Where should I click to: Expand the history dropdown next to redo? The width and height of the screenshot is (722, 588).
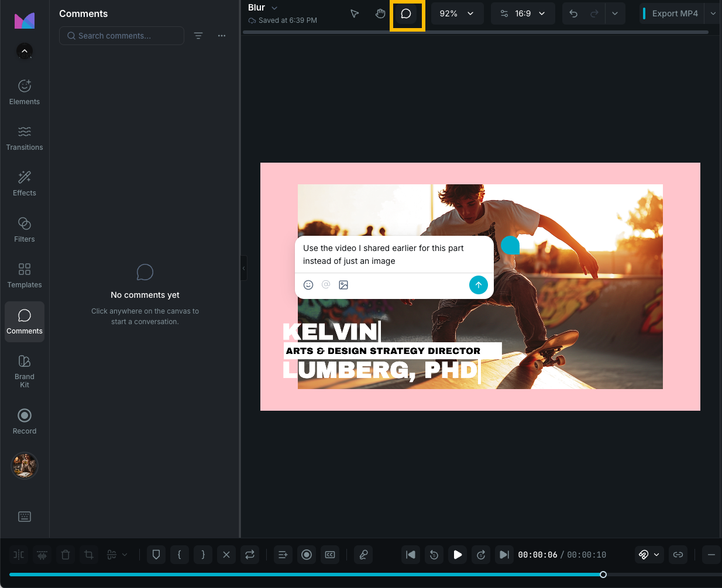pos(615,13)
